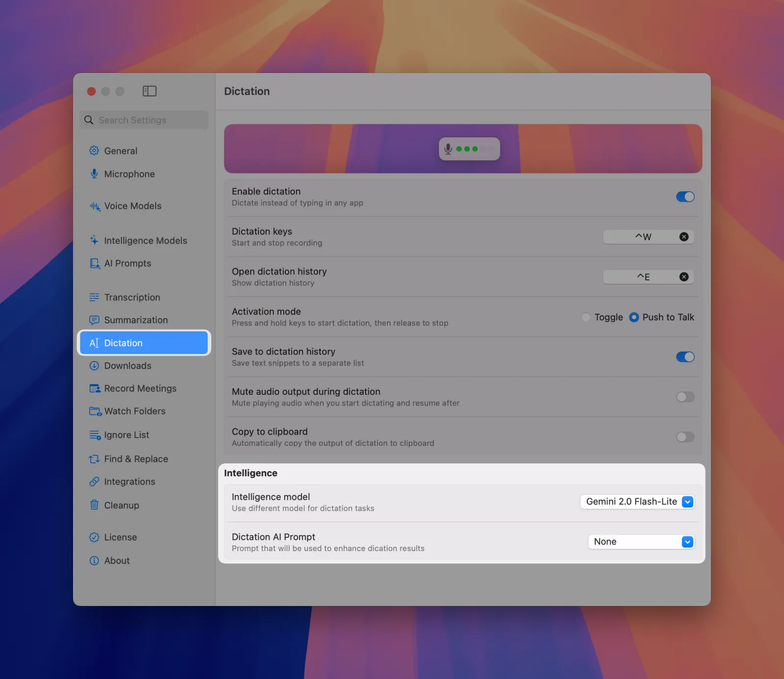Click the General gear icon in sidebar

click(x=94, y=150)
